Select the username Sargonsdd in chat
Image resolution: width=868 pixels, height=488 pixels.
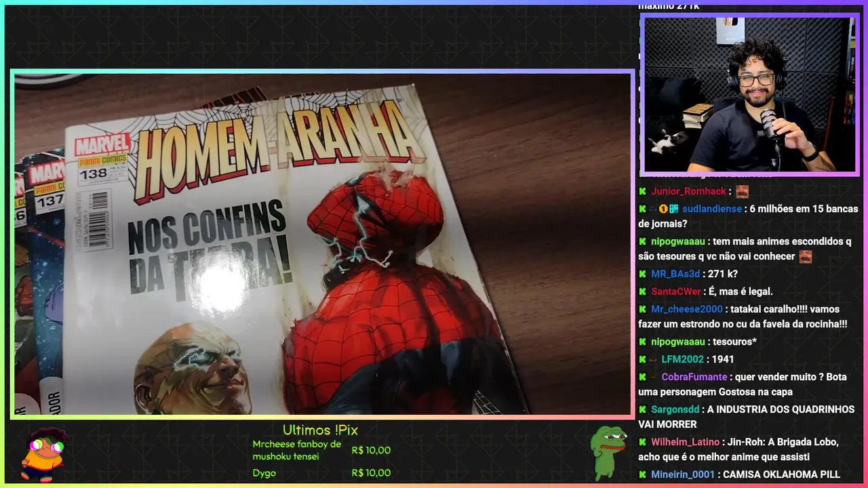coord(675,409)
